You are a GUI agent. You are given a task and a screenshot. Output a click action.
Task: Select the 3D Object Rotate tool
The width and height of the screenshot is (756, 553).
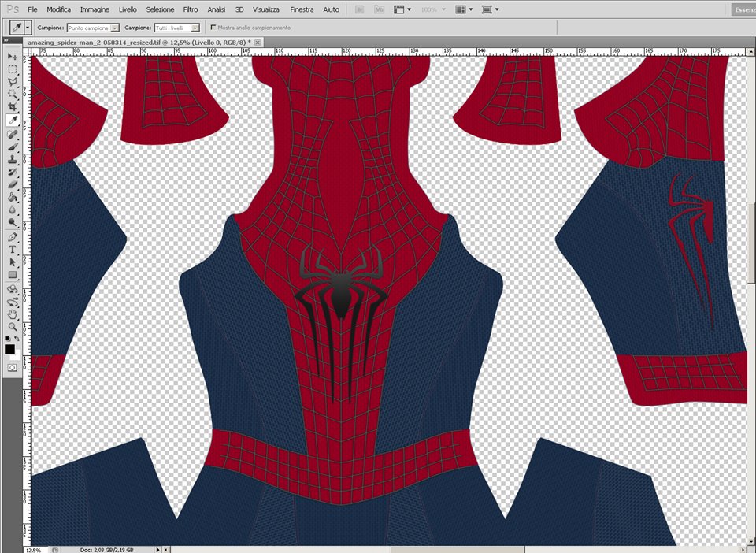[13, 289]
